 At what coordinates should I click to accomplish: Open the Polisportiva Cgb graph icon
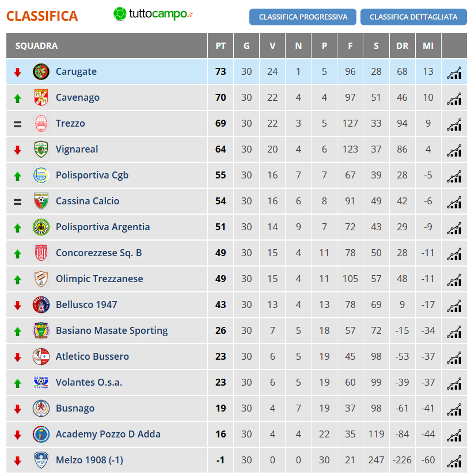[x=454, y=176]
